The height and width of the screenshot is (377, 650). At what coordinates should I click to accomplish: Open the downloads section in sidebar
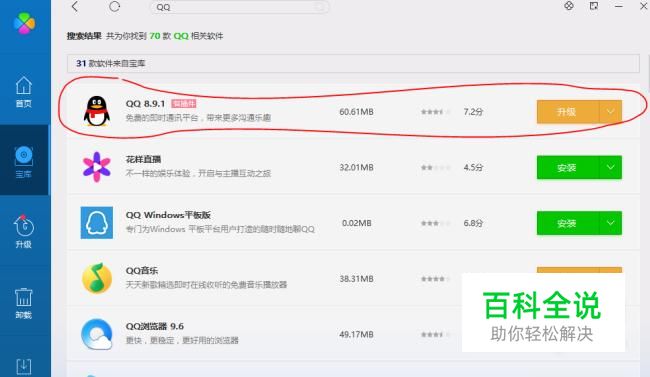[x=24, y=367]
